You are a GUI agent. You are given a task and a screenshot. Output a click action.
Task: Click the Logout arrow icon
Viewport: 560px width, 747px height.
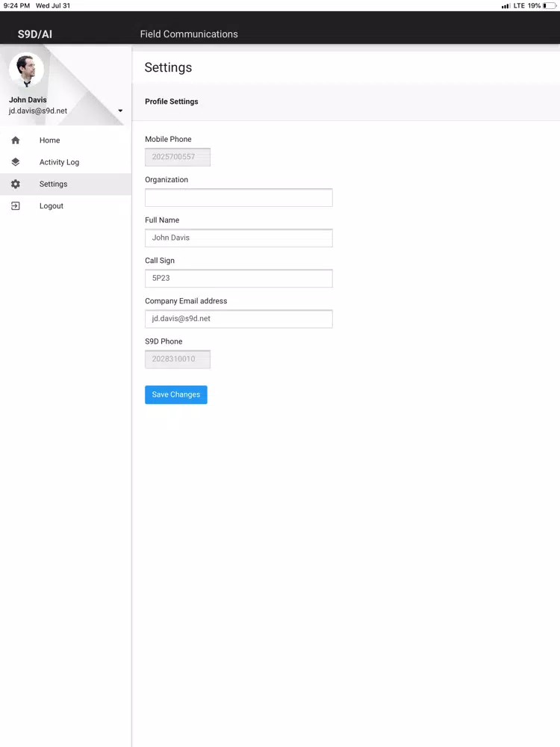15,206
